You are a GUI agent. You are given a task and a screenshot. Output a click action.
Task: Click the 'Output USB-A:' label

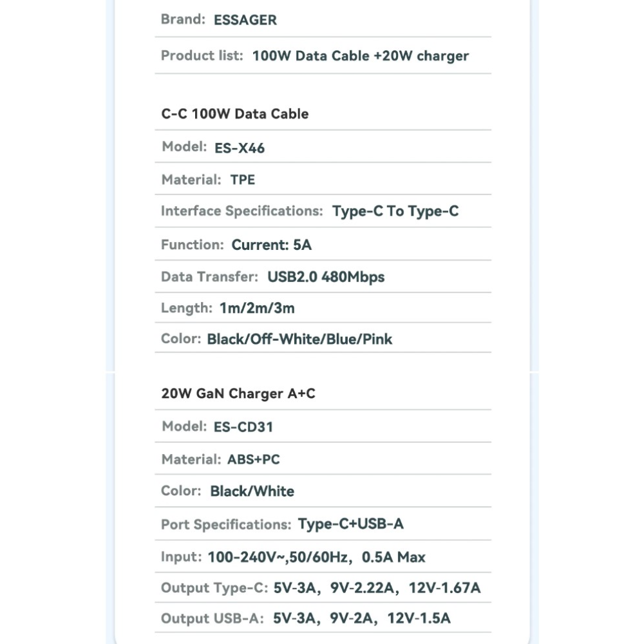212,618
